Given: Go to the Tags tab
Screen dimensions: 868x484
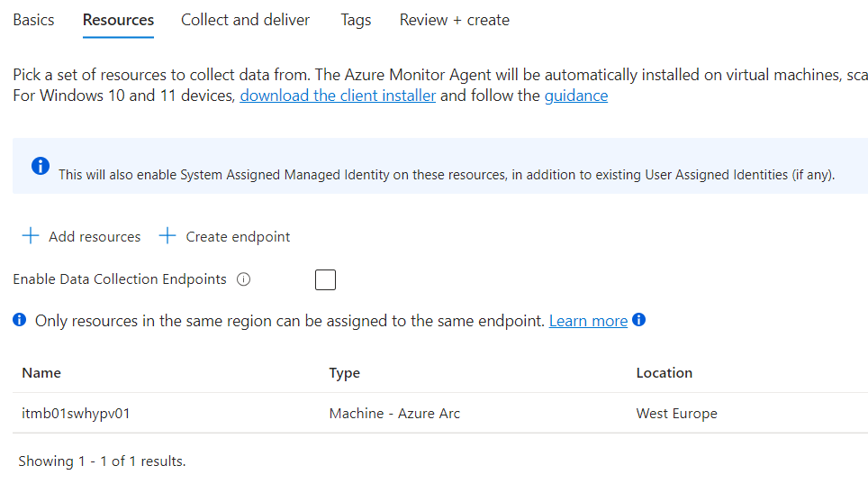Looking at the screenshot, I should click(x=356, y=20).
